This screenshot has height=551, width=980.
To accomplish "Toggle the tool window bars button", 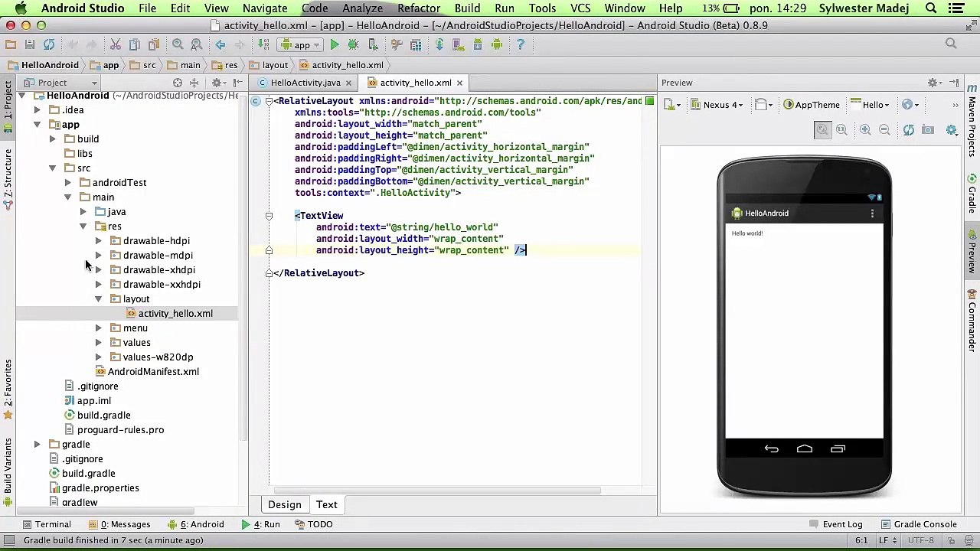I will (x=8, y=540).
